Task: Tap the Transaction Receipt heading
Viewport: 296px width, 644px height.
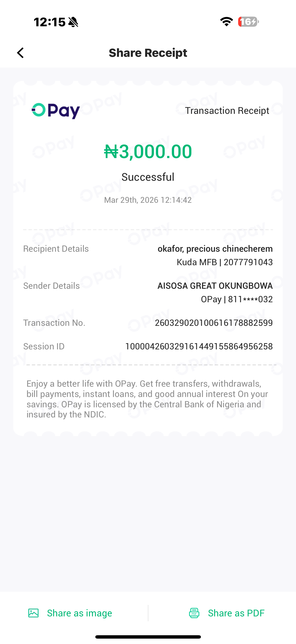Action: click(227, 110)
